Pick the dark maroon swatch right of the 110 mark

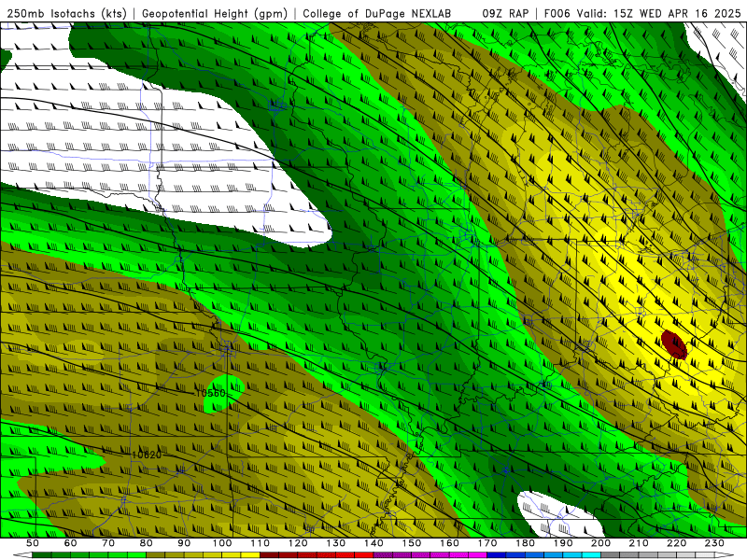[x=269, y=554]
